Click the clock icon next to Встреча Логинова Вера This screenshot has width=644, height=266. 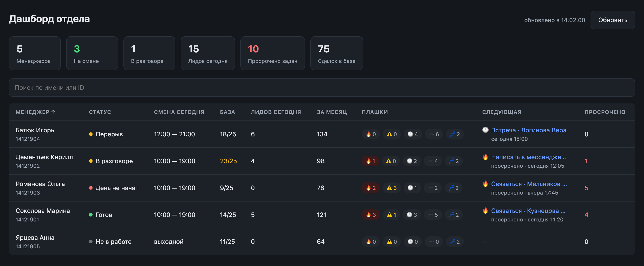pyautogui.click(x=485, y=130)
